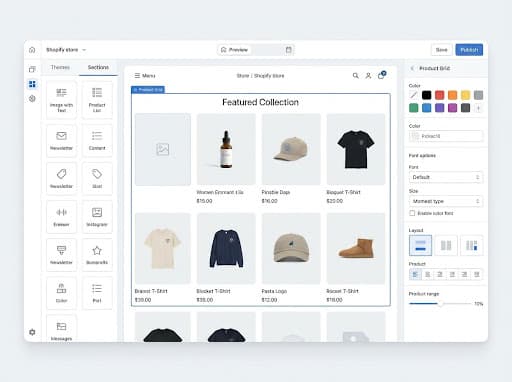The image size is (512, 382).
Task: Open the hamburger Menu in the store preview
Action: point(145,76)
